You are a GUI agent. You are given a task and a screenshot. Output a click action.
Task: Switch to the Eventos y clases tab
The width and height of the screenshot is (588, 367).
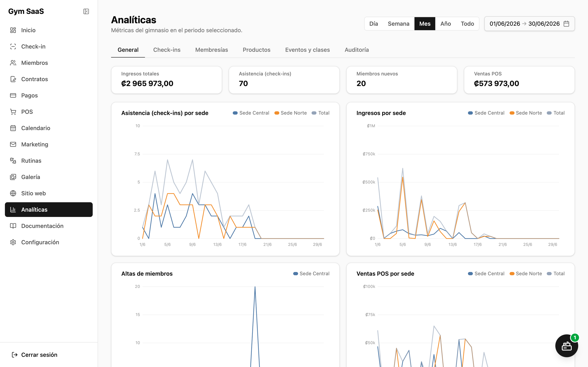(307, 50)
